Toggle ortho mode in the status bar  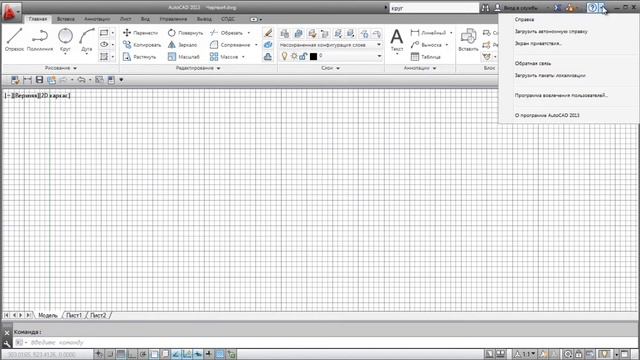(132, 354)
